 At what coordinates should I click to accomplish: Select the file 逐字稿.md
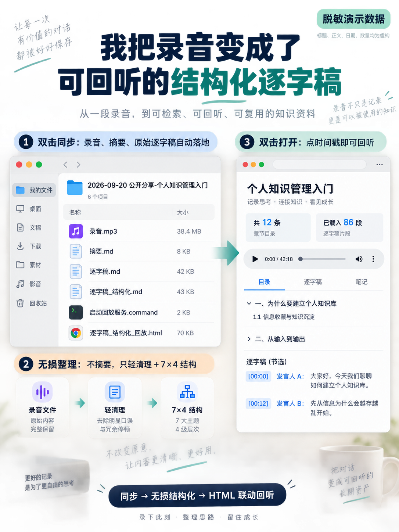tap(139, 272)
